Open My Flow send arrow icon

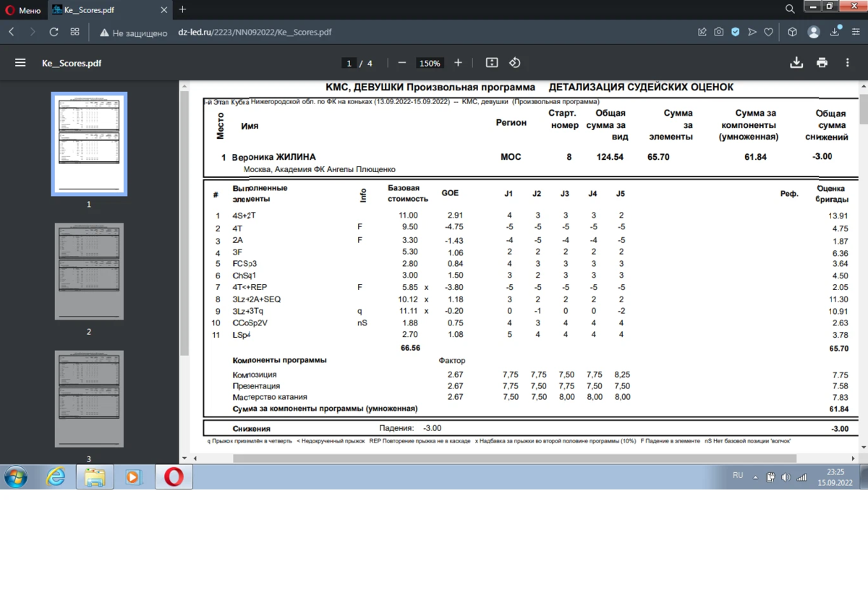[752, 32]
